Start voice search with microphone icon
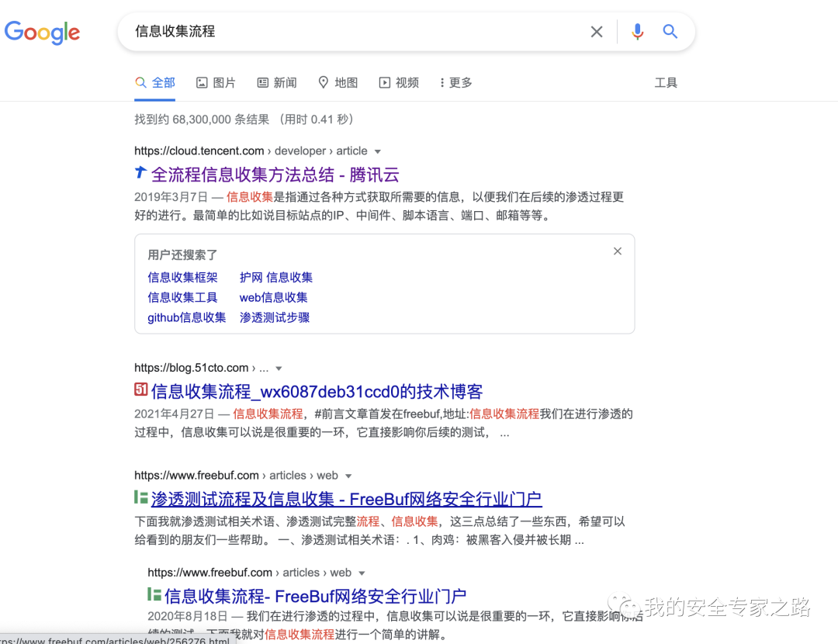838x644 pixels. click(x=637, y=32)
